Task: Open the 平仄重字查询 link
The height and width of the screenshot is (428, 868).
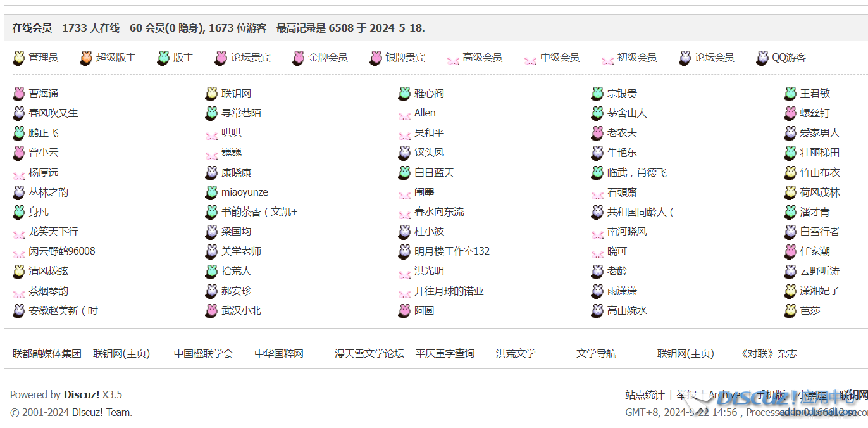Action: [445, 354]
